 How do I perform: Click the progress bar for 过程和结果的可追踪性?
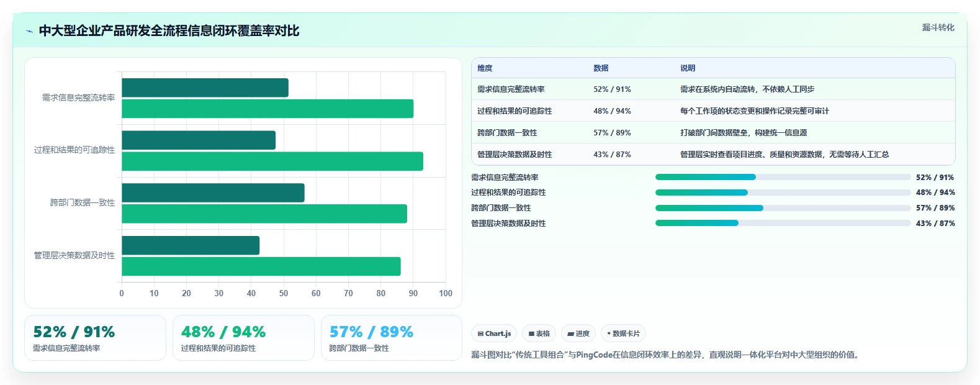click(x=783, y=192)
